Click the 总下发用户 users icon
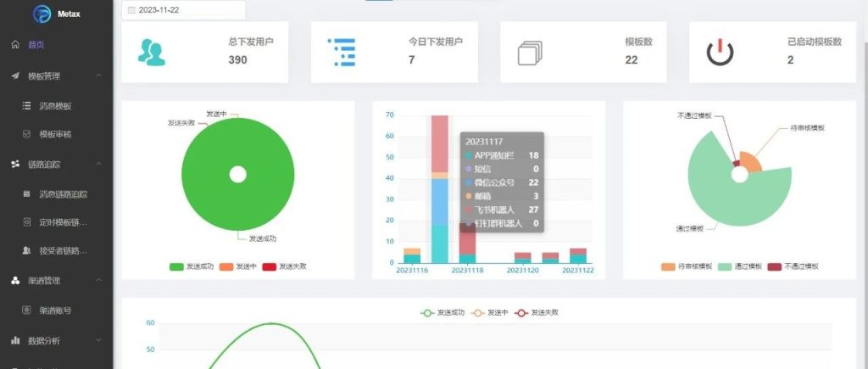This screenshot has height=369, width=868. coord(151,53)
